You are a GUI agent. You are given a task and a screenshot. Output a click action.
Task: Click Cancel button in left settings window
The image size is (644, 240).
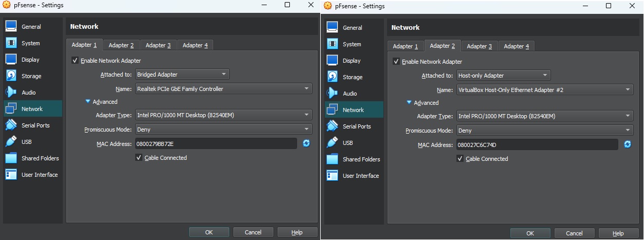click(253, 232)
